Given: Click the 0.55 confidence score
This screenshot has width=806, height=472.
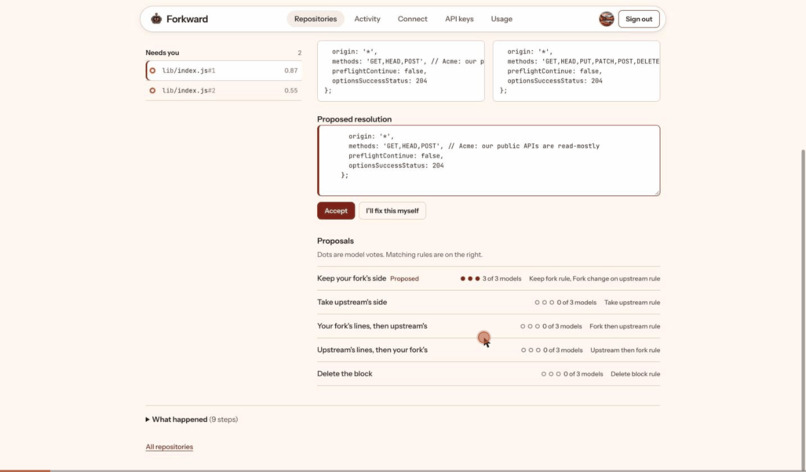Looking at the screenshot, I should coord(291,90).
